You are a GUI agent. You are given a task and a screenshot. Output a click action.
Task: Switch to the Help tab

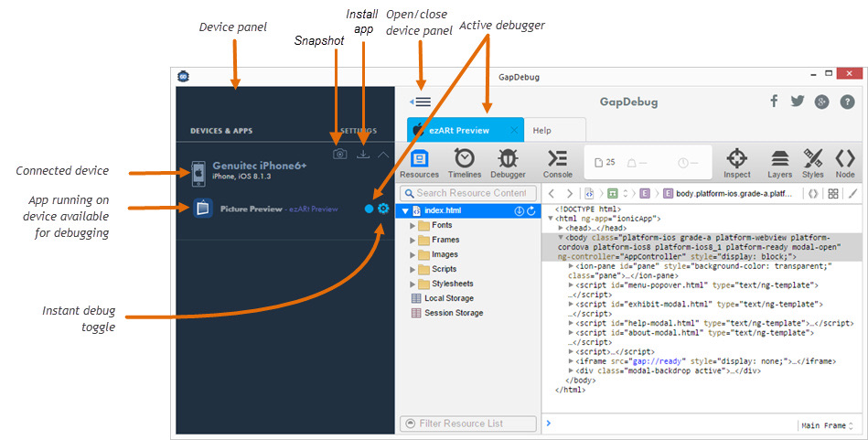pyautogui.click(x=542, y=131)
